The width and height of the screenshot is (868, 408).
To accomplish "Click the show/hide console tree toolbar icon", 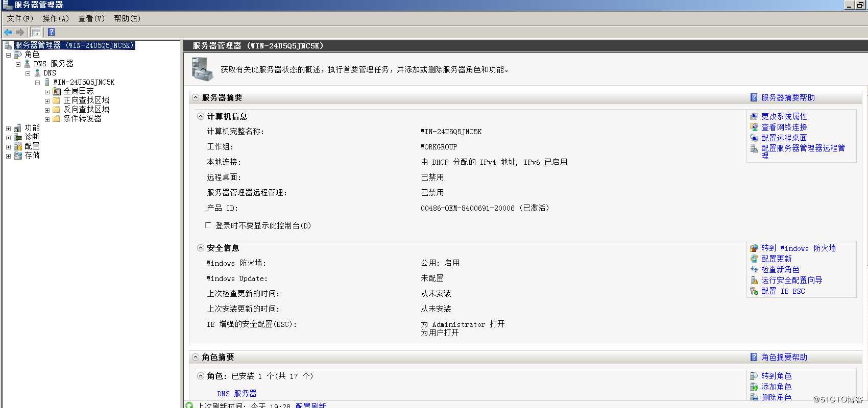I will (36, 32).
